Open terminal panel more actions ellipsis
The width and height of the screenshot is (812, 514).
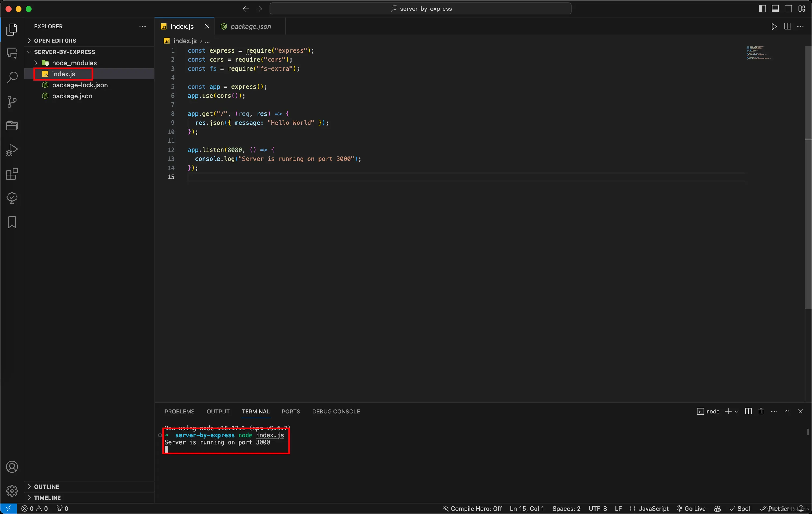(774, 411)
